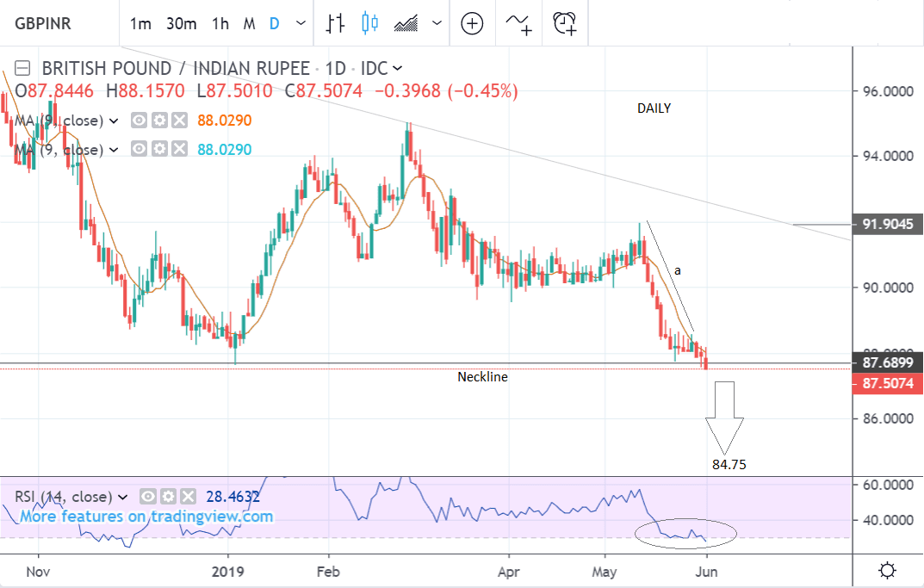The image size is (924, 588).
Task: Expand the IDC symbol title dropdown
Action: coord(398,68)
